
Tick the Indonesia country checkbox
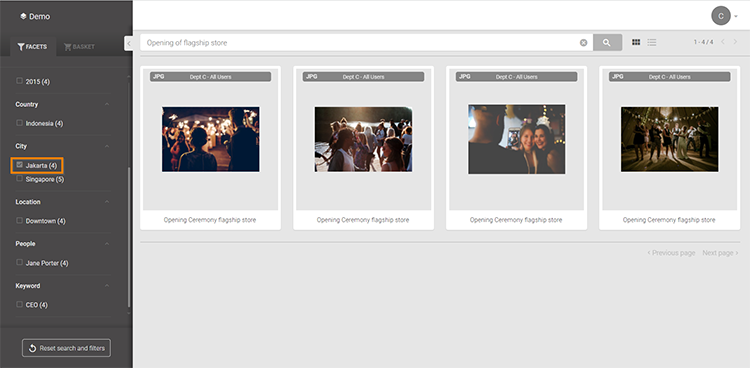coord(20,123)
